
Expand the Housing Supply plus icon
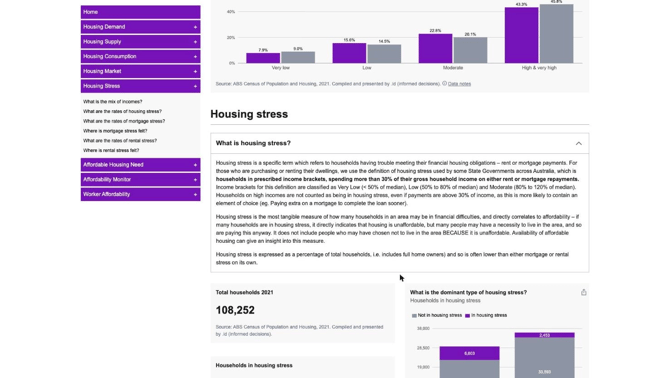(195, 42)
